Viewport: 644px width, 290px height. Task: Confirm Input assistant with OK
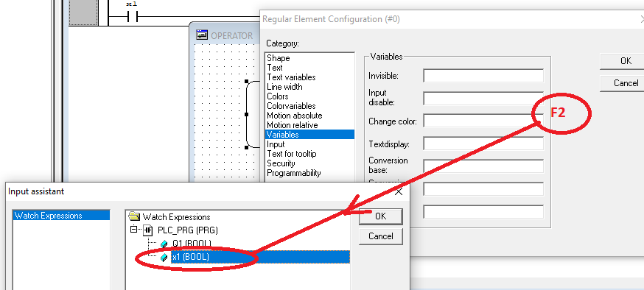click(x=380, y=216)
